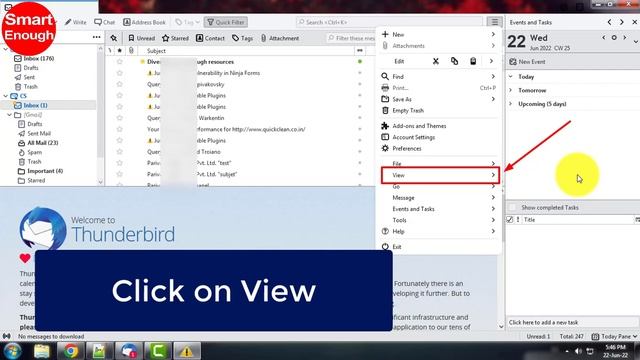Star the quickclean.co.in message
This screenshot has width=640, height=360.
[x=119, y=129]
